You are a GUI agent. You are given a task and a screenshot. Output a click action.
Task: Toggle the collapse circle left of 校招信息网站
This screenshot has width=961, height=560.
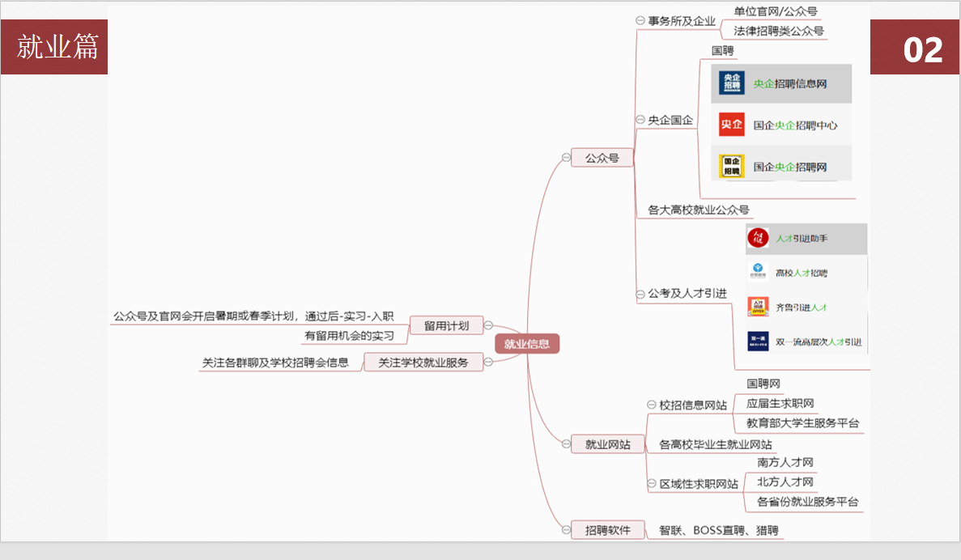652,405
